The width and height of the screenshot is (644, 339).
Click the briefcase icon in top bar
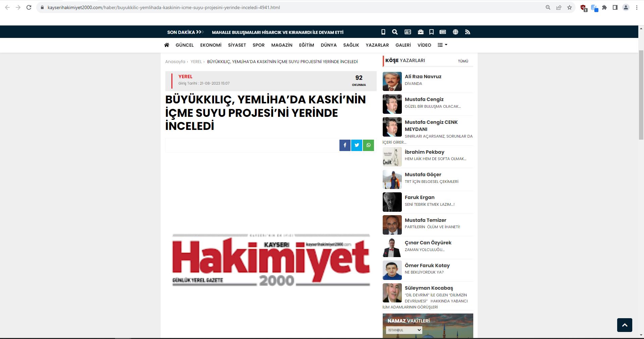(x=421, y=32)
